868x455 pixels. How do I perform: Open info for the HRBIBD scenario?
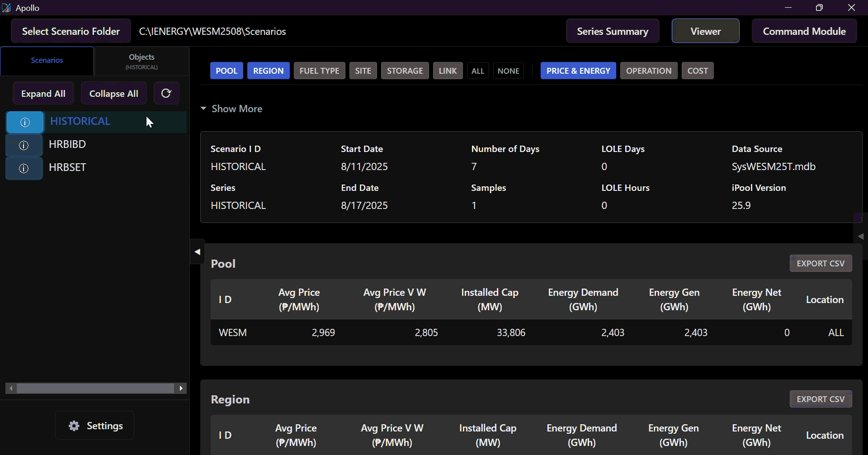click(x=24, y=145)
